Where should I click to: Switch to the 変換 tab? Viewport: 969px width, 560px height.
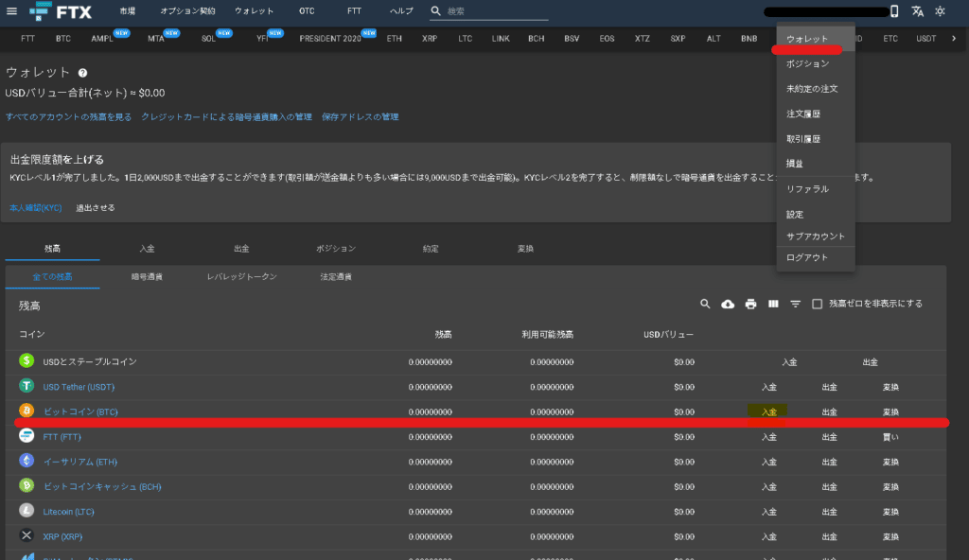pos(525,249)
